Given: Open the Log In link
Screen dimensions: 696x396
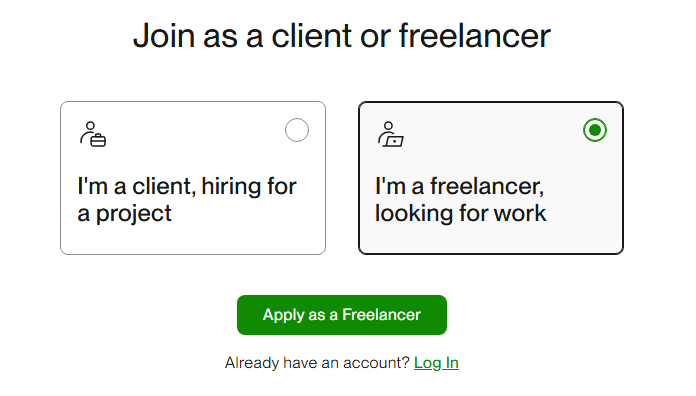Looking at the screenshot, I should click(436, 363).
